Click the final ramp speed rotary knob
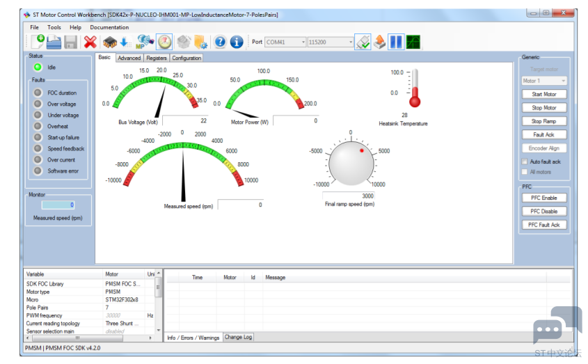The height and width of the screenshot is (364, 588). (x=351, y=164)
